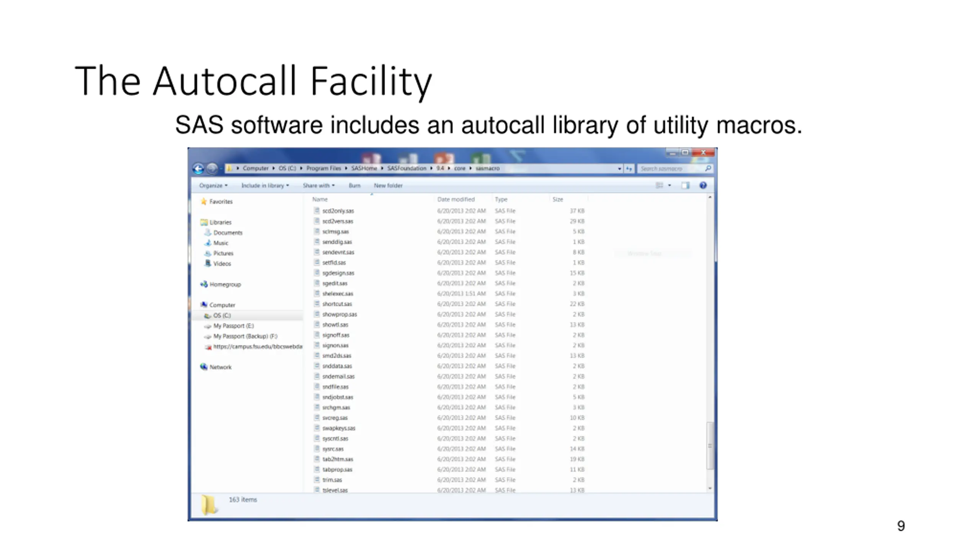
Task: Click Computer in the breadcrumb path
Action: click(255, 168)
